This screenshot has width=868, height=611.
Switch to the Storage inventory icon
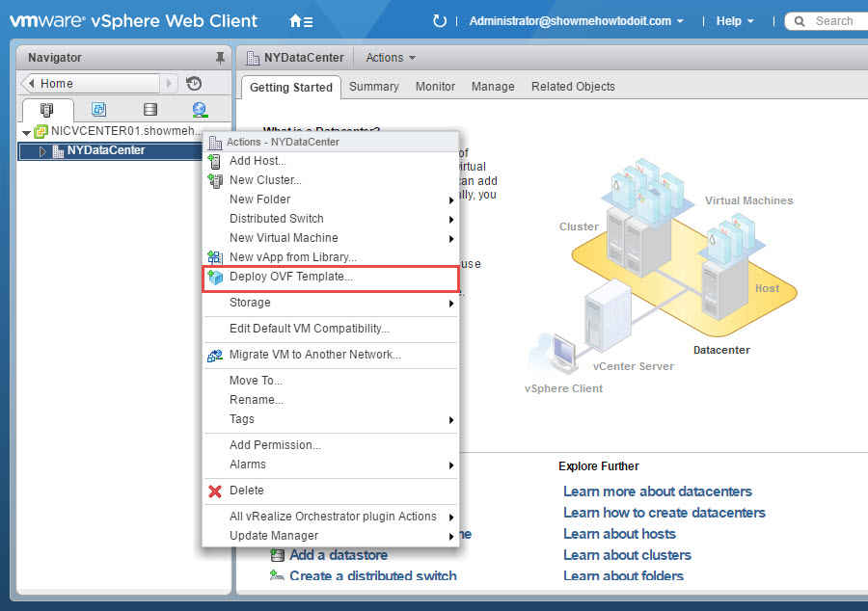click(x=149, y=108)
